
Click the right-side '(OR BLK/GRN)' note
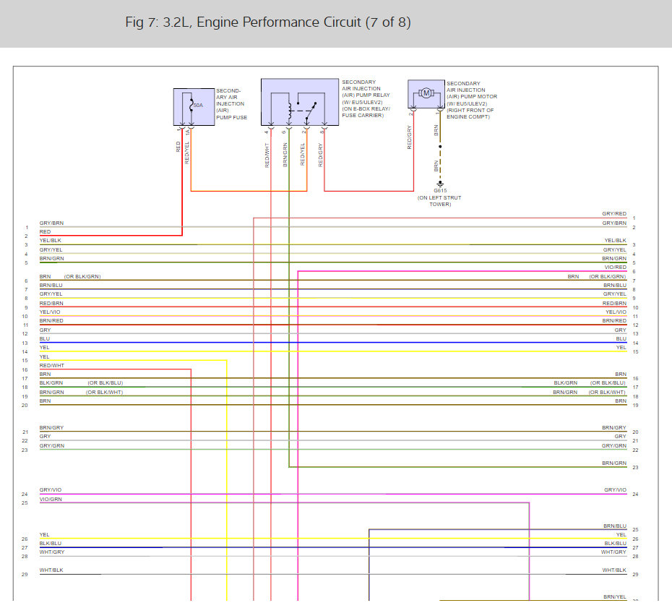pos(607,277)
